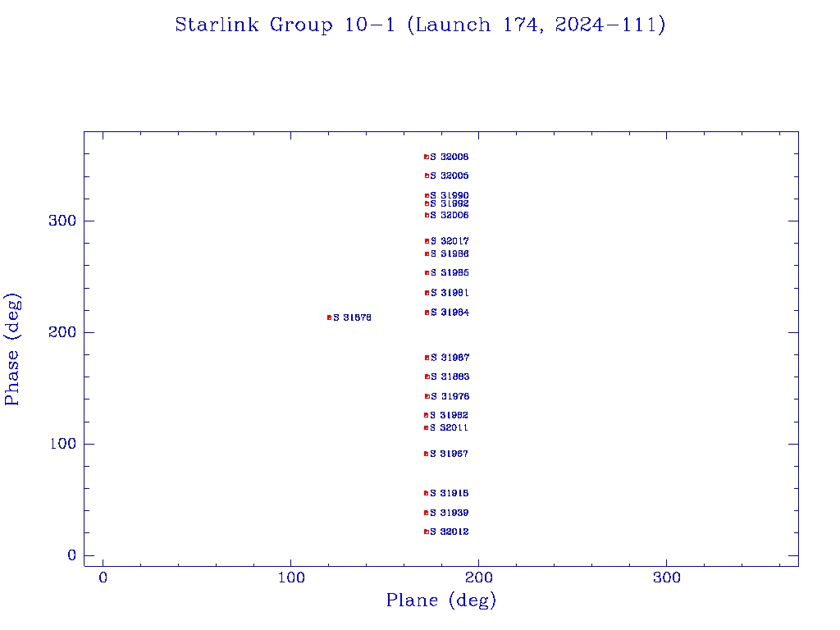Screen dimensions: 840x630
Task: Select the S 32012 satellite marker
Action: point(426,532)
